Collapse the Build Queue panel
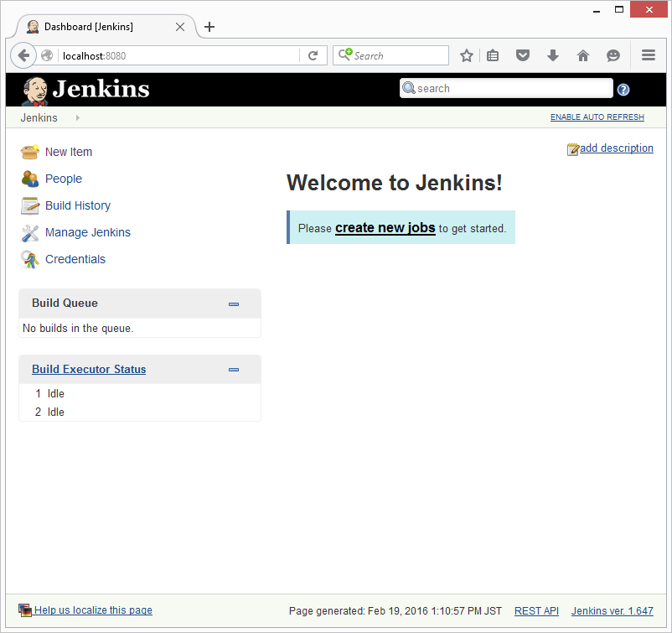Screen dimensions: 672x633 tap(234, 304)
